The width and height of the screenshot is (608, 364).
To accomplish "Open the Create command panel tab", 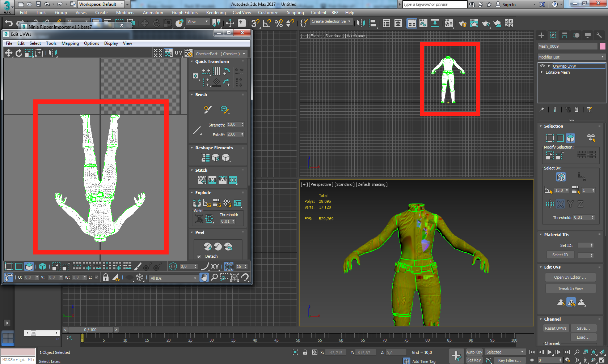I will (541, 35).
